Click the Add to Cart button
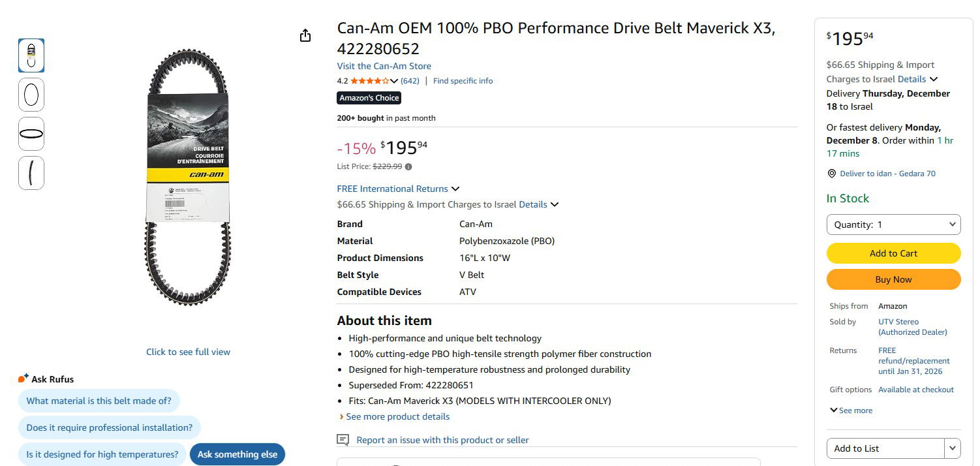Screen dimensions: 980x466 [x=893, y=253]
